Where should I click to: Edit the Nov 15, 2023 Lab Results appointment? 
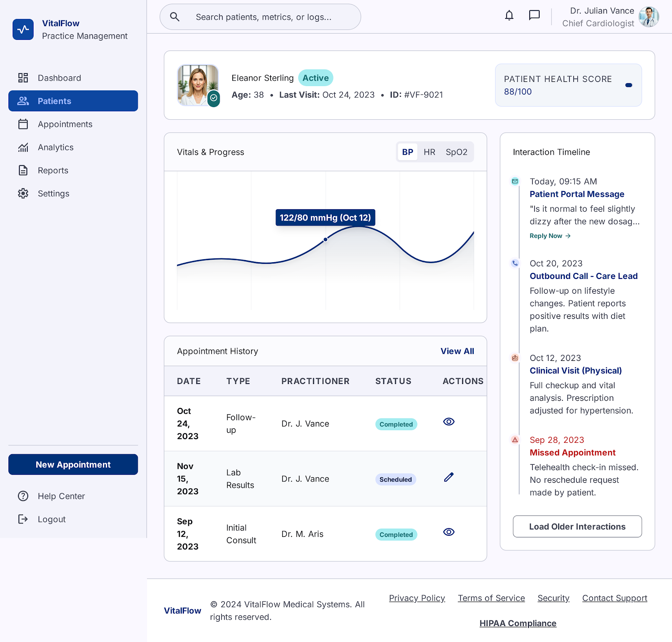(x=449, y=477)
